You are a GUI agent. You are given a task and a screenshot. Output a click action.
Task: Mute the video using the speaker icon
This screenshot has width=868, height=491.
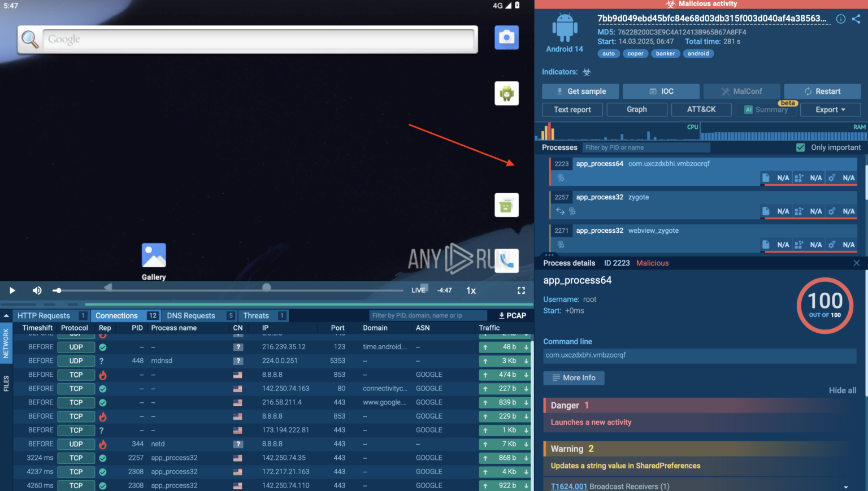pyautogui.click(x=37, y=290)
